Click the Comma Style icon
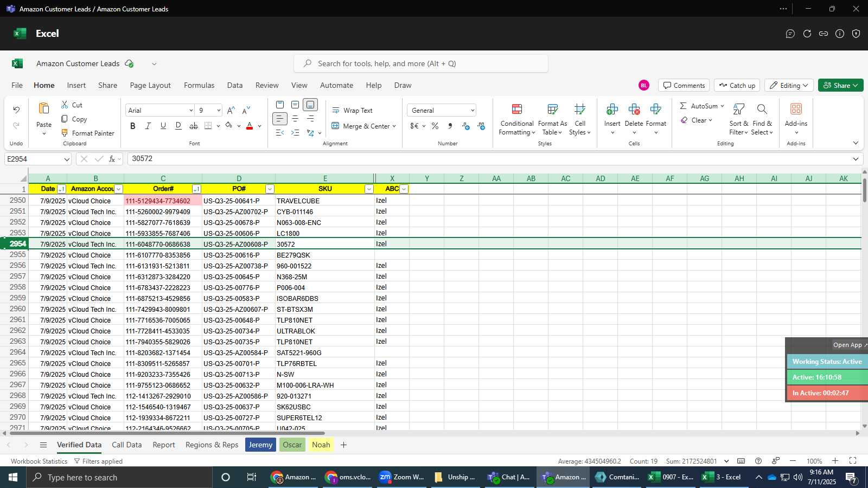Screen dimensions: 868x488 pyautogui.click(x=450, y=126)
